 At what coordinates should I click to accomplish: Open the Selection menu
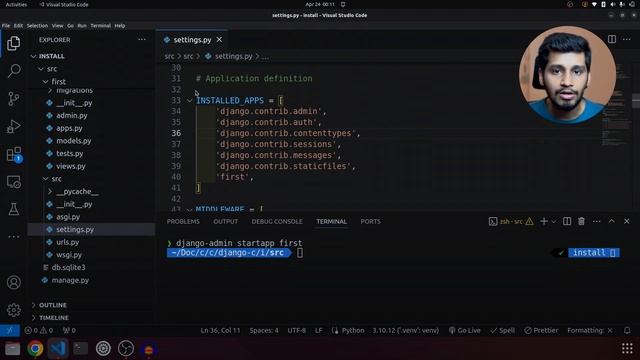[x=37, y=25]
